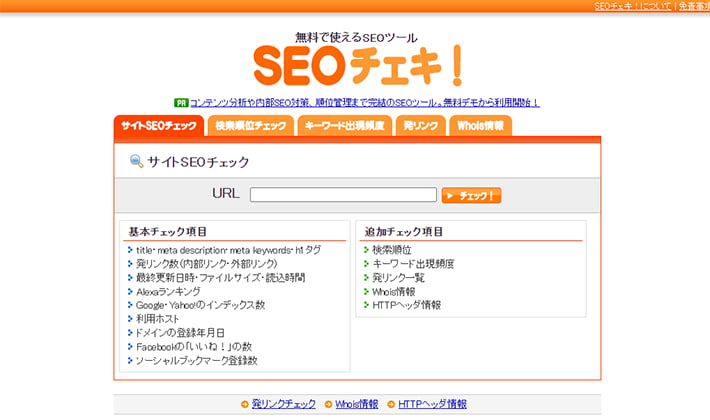This screenshot has width=710, height=420.
Task: Click the blue arrow bullet beside Alexaランキング
Action: 130,291
